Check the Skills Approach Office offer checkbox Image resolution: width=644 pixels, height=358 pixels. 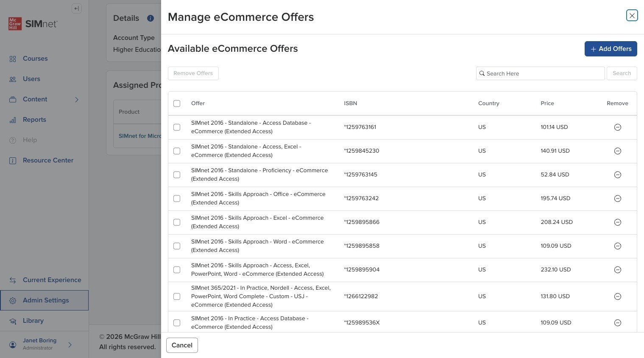click(x=177, y=199)
